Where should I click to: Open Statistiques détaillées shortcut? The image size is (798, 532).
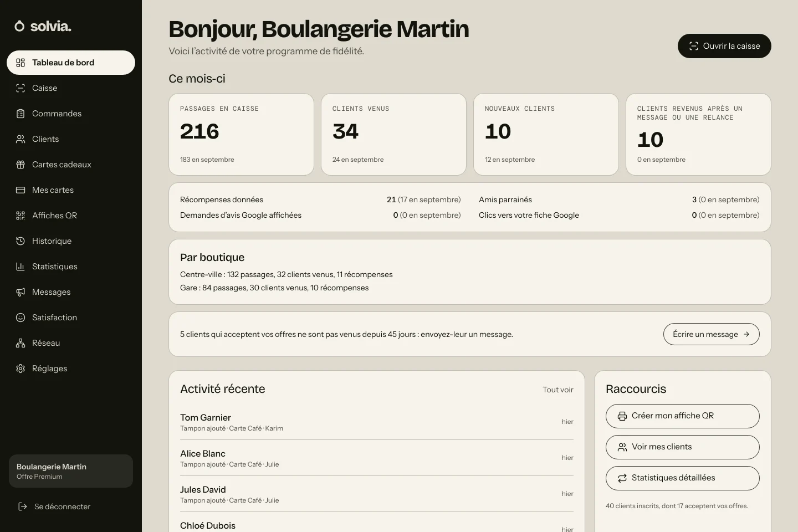tap(682, 478)
